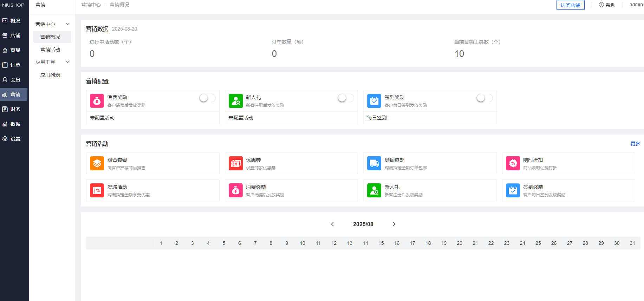Select day 20 in the calendar header
The image size is (644, 301).
pos(459,243)
